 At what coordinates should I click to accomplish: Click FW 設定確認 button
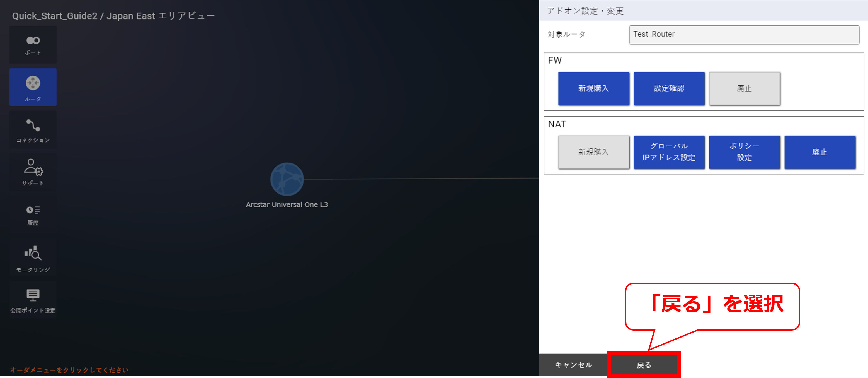(x=669, y=88)
